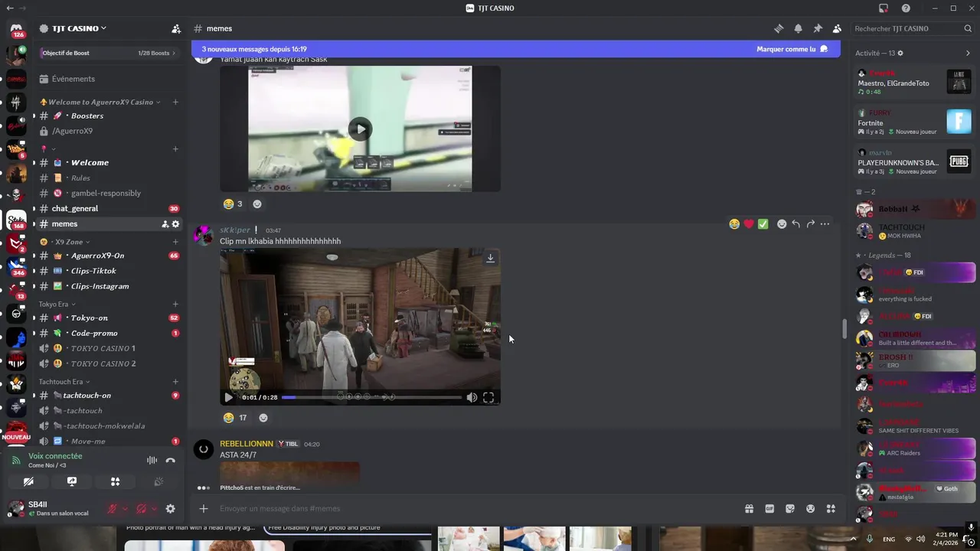
Task: Add channel to Welcome to AguerroX9 Casino category
Action: (x=175, y=102)
